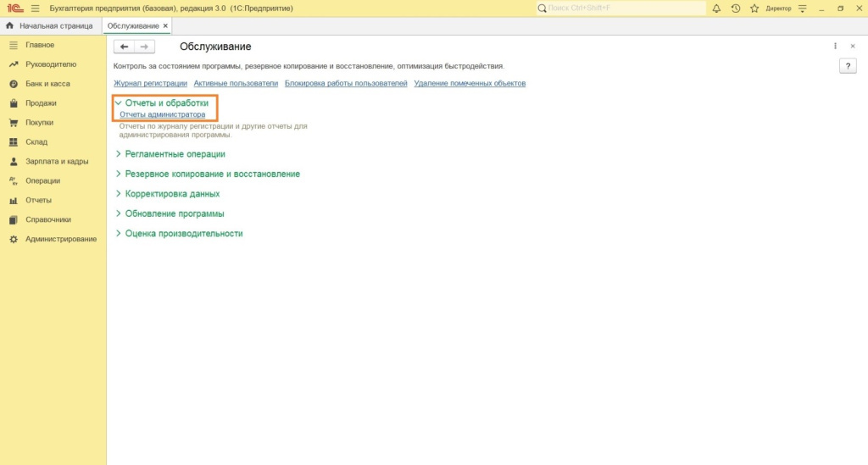
Task: Click the back arrow navigation button
Action: (x=125, y=47)
